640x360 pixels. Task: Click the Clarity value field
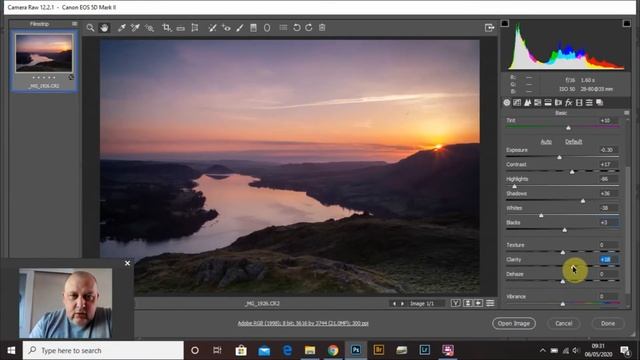tap(608, 260)
